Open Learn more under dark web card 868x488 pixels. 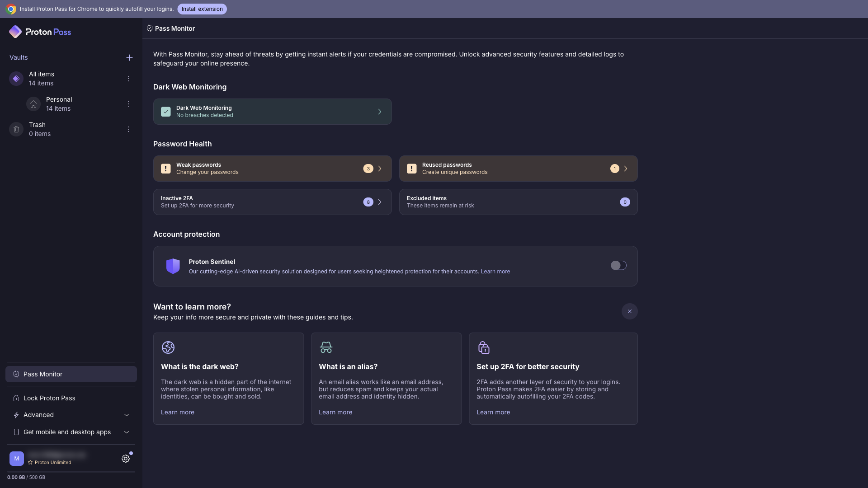(178, 412)
